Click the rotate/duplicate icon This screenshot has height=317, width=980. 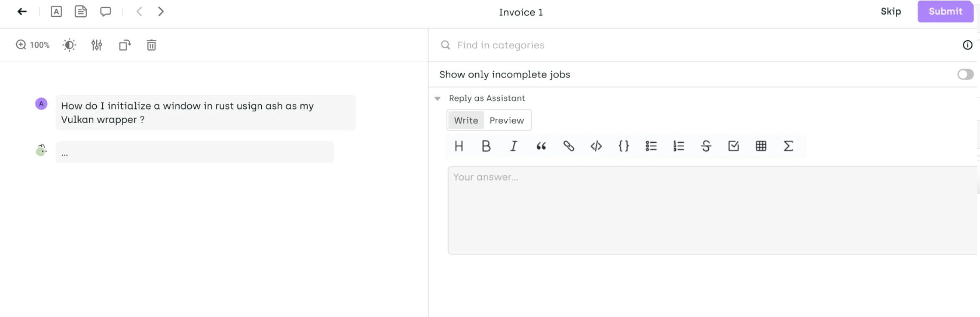click(125, 45)
